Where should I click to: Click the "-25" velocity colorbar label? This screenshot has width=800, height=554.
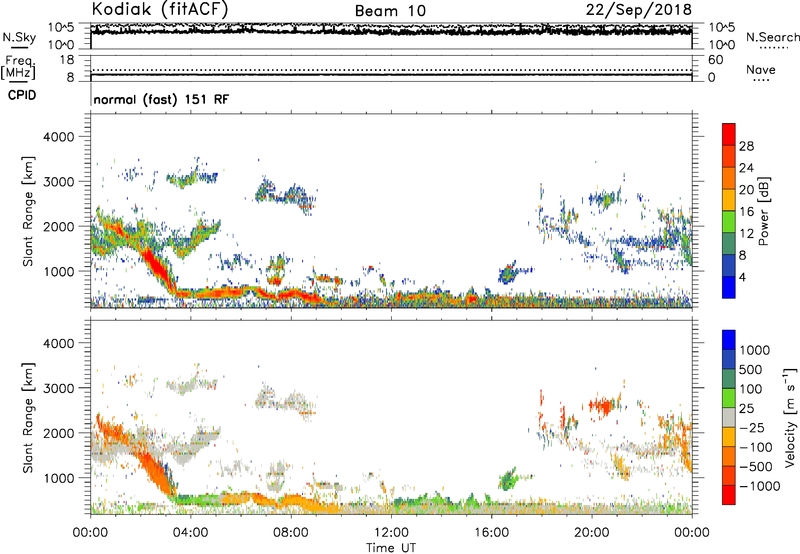752,427
